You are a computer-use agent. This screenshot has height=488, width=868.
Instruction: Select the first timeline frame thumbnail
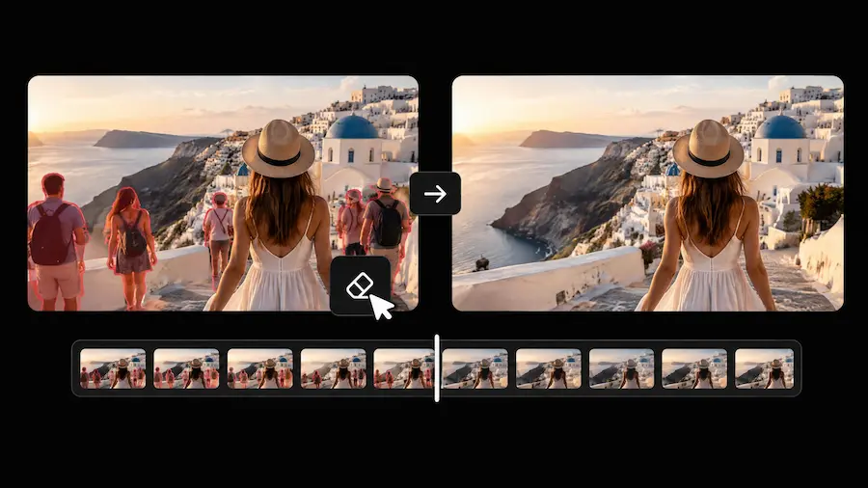[x=113, y=368]
